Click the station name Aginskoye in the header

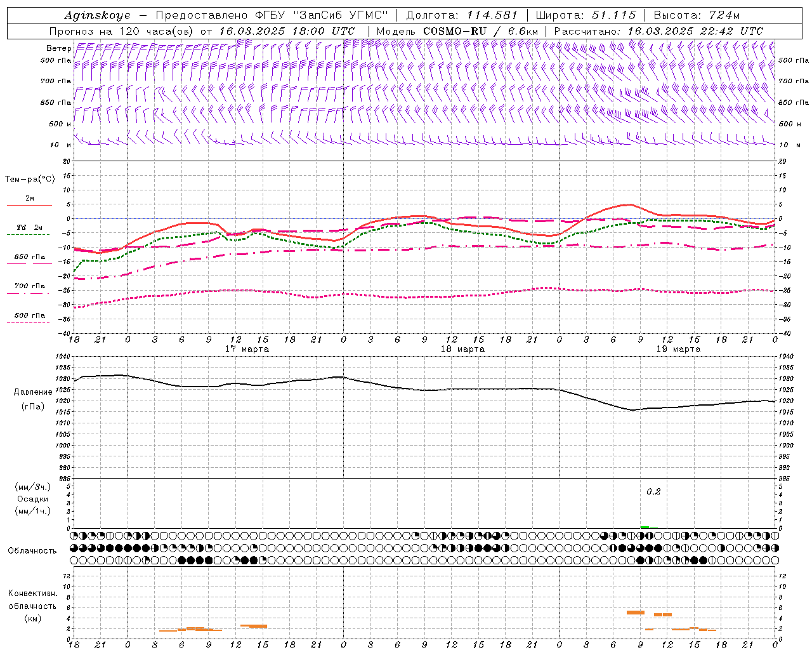(x=97, y=15)
